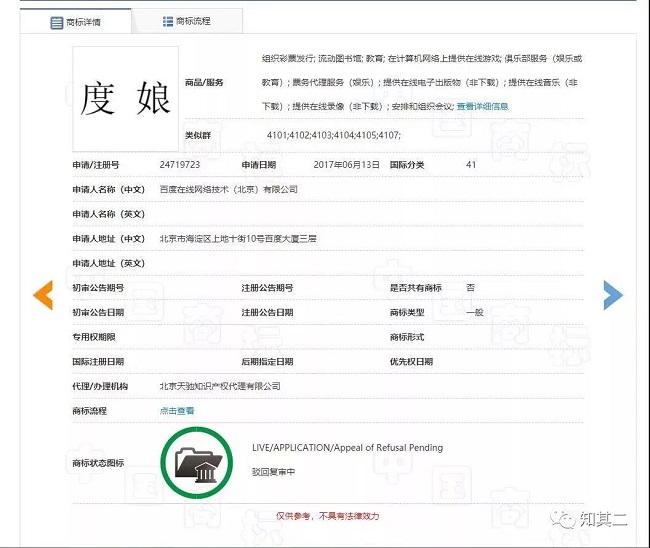
Task: Click the WeChat logo watermark
Action: [568, 519]
